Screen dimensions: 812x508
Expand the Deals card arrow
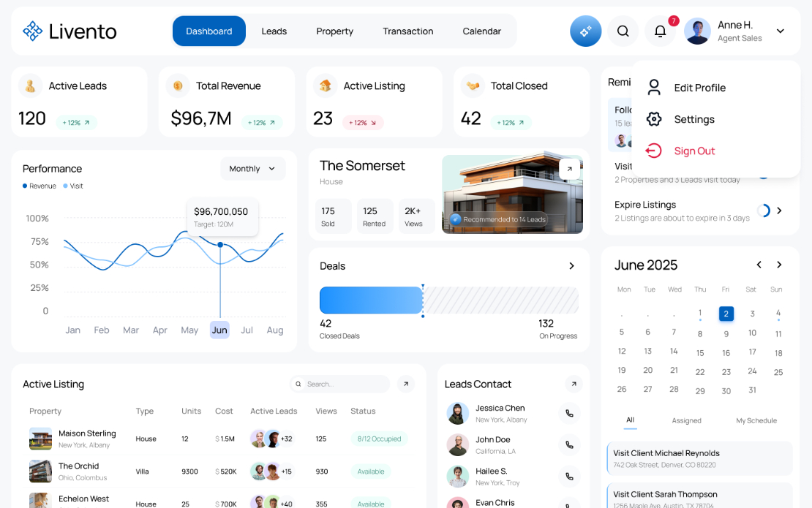coord(572,266)
